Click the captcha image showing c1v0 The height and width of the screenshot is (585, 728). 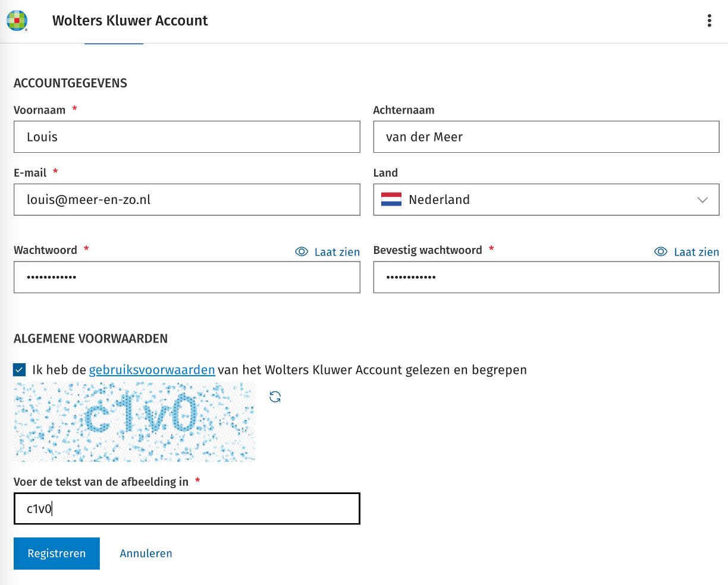coord(134,422)
